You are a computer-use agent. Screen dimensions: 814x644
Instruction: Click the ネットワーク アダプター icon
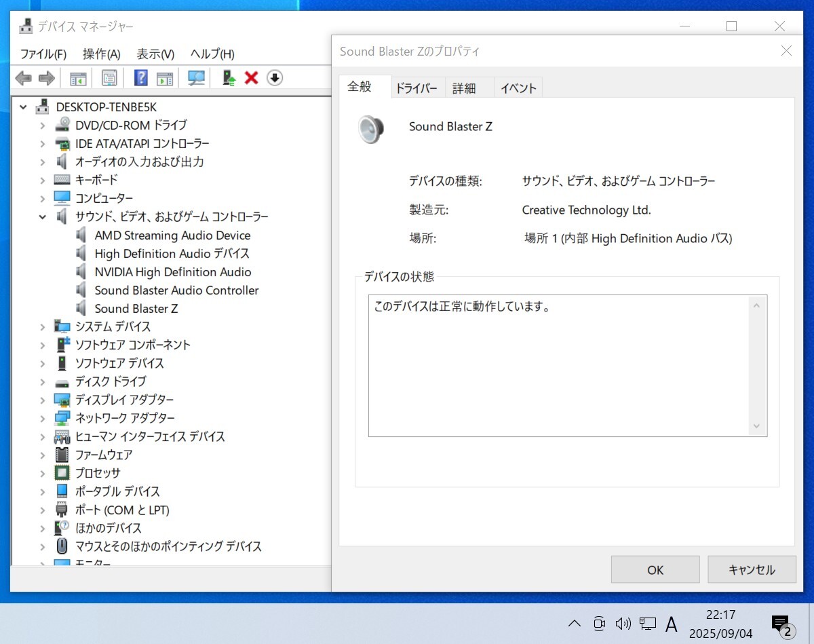click(62, 418)
